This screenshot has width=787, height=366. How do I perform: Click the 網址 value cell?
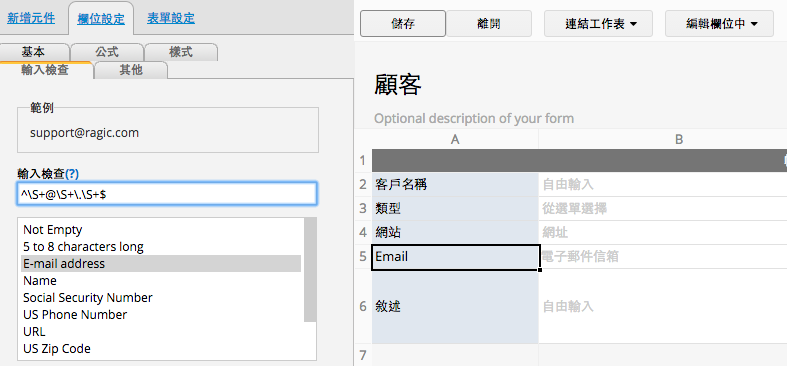pos(663,232)
